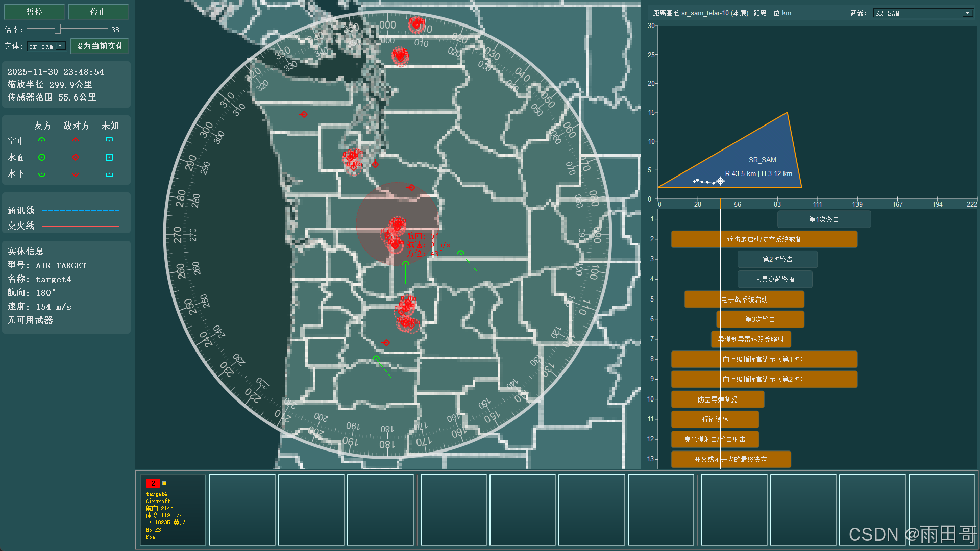This screenshot has height=551, width=980.
Task: Click the set as current entity button
Action: click(x=100, y=46)
